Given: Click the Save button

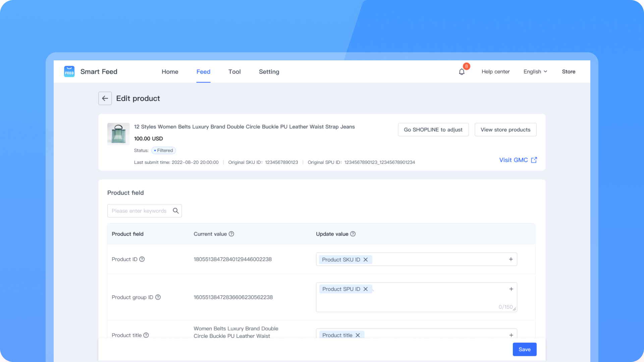Looking at the screenshot, I should point(524,349).
